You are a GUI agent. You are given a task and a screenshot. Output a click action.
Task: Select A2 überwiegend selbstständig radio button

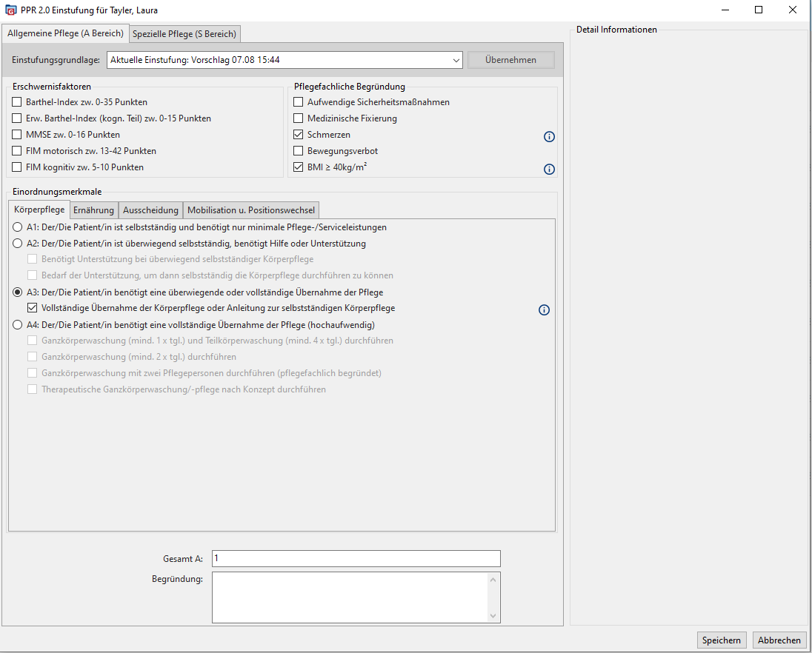(x=18, y=244)
